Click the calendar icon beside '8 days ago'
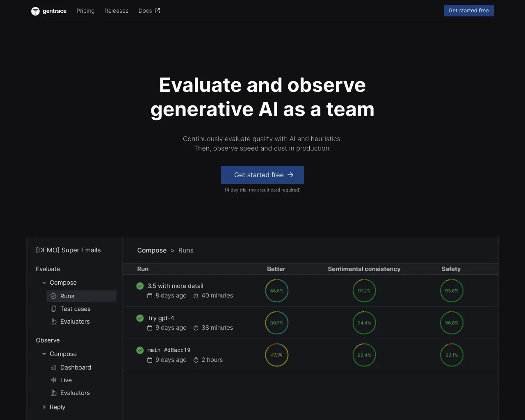The width and height of the screenshot is (525, 420). tap(150, 295)
